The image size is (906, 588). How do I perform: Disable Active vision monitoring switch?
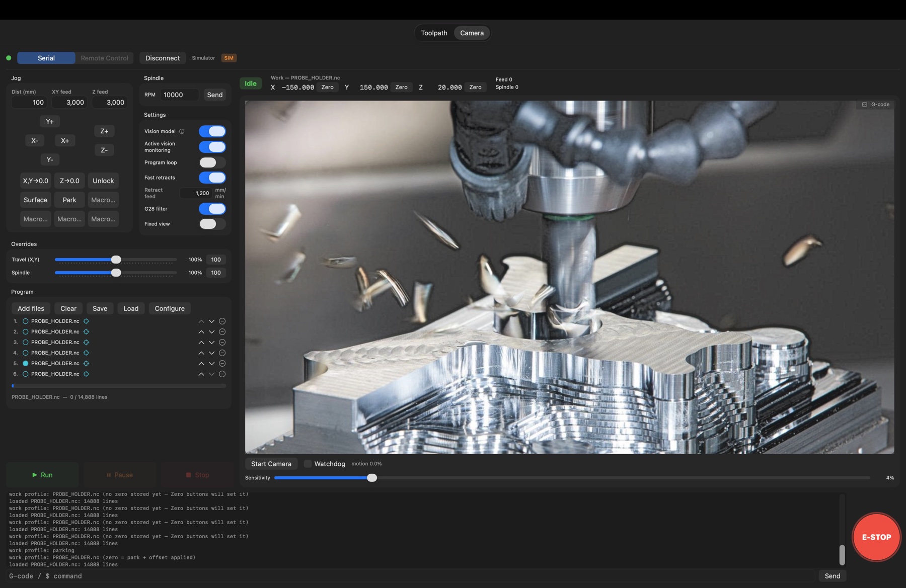[x=212, y=147]
